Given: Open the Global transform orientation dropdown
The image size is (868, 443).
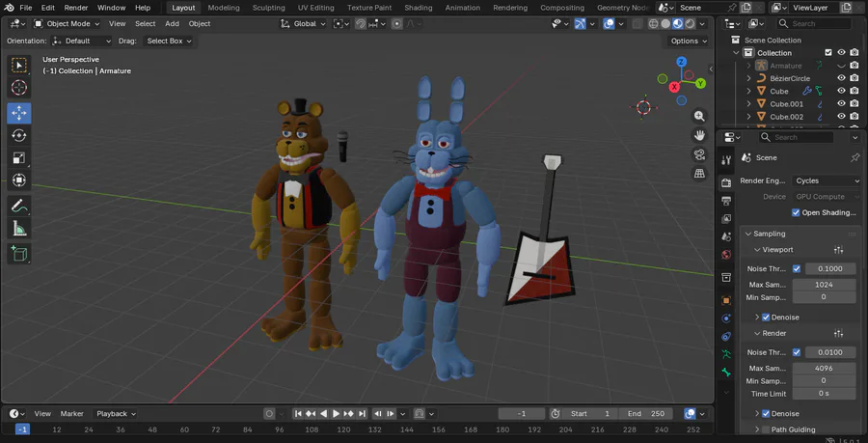Looking at the screenshot, I should [302, 24].
